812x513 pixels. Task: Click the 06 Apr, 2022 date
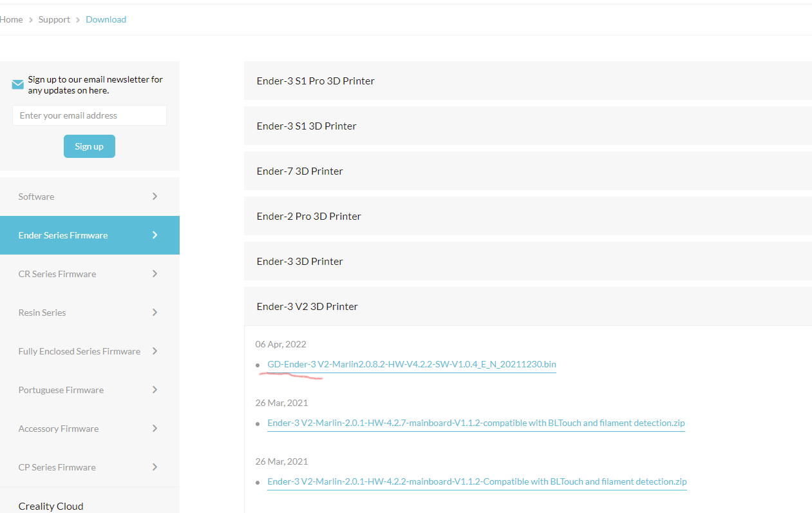[x=281, y=344]
